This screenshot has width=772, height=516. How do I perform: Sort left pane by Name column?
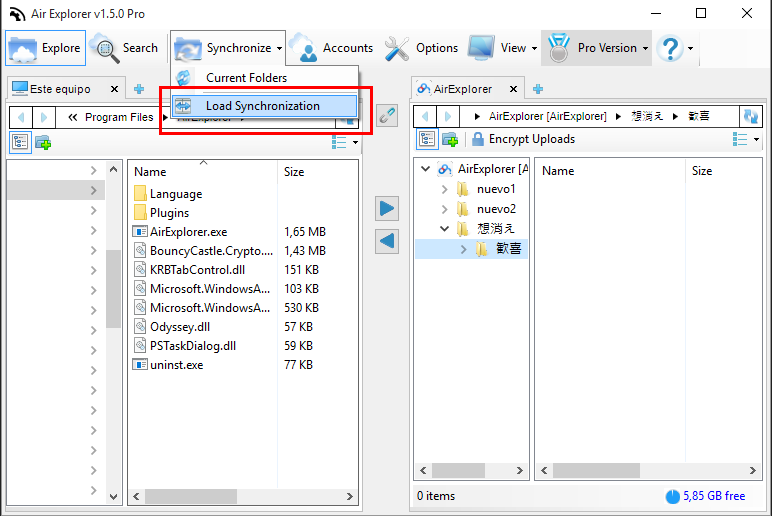(203, 172)
